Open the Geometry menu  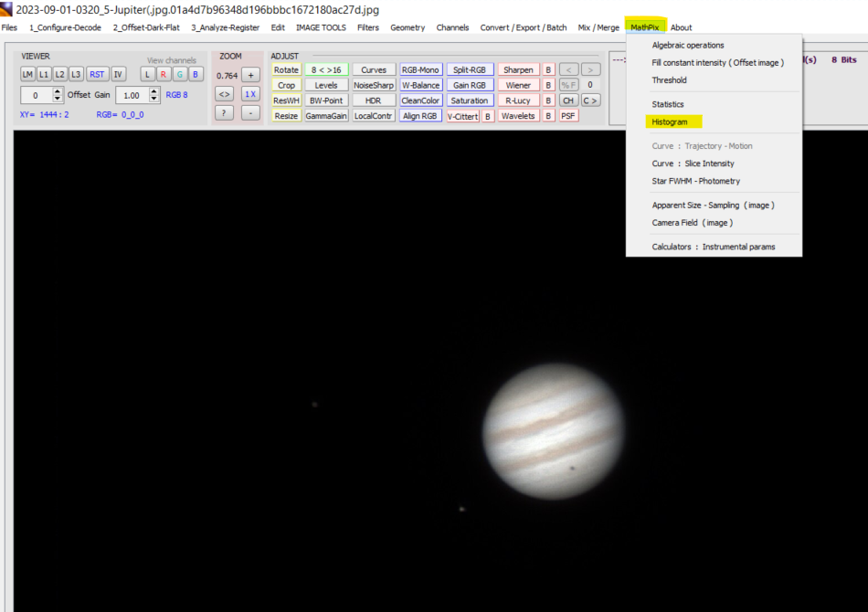coord(408,27)
